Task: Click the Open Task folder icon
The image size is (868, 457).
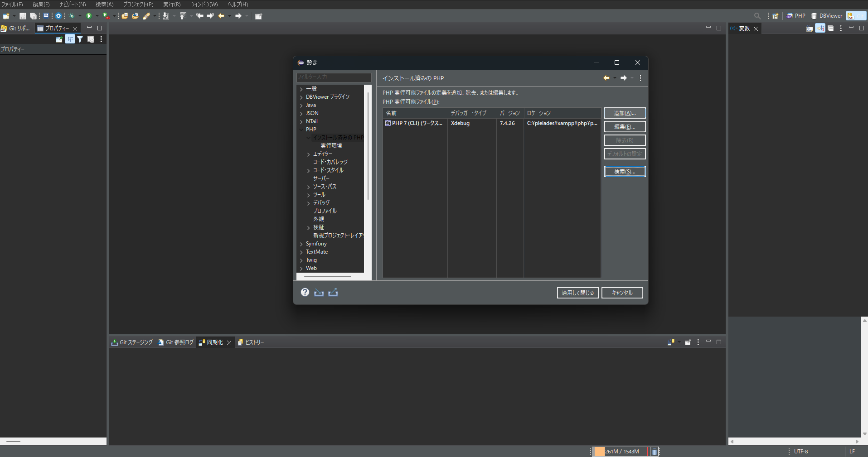Action: click(135, 16)
